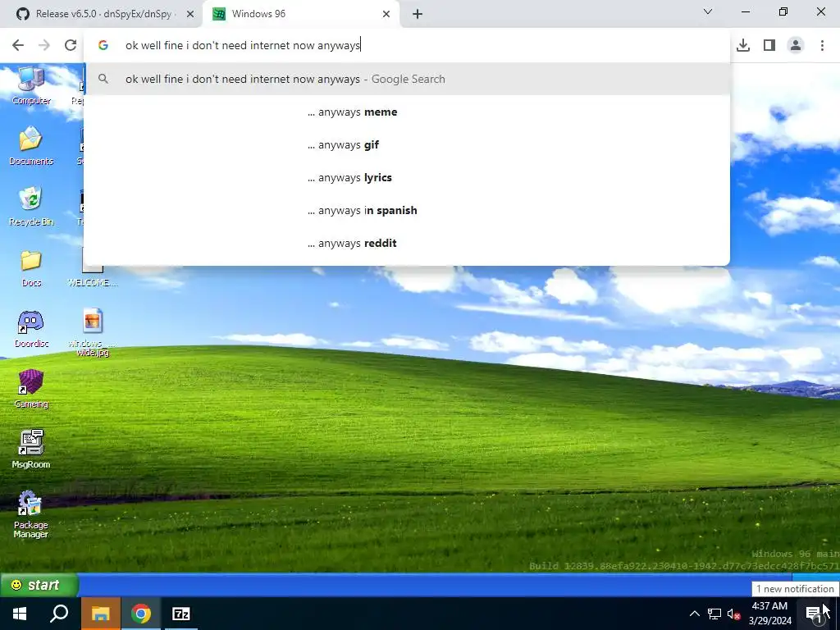This screenshot has width=840, height=630.
Task: Open the Recycle Bin desktop icon
Action: click(31, 206)
